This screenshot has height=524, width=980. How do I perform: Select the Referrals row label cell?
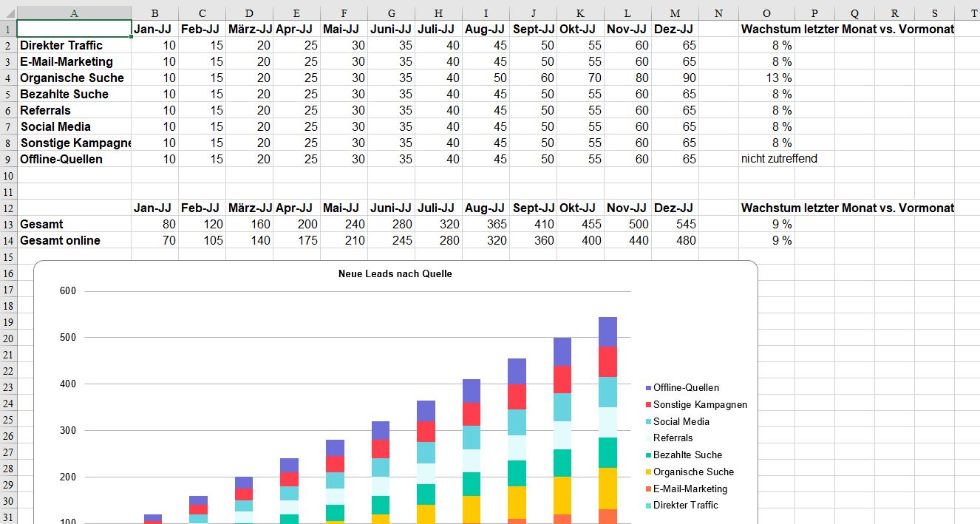[x=74, y=110]
